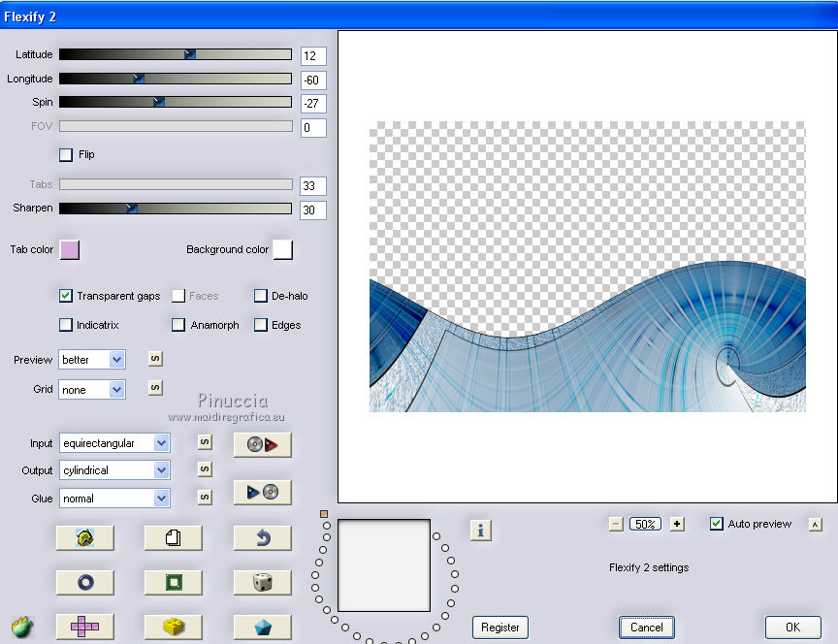Click the Longitude value field

313,80
